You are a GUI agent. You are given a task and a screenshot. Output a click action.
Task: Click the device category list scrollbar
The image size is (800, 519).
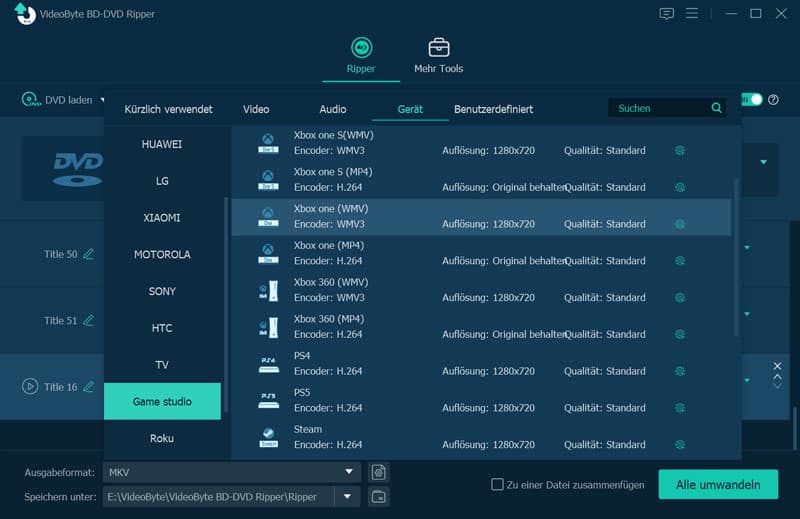(226, 305)
